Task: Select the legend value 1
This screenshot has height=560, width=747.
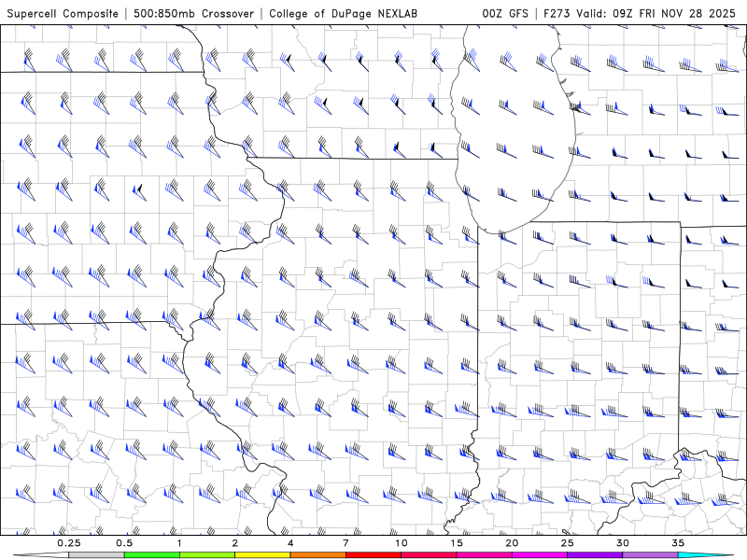Action: pos(179,543)
